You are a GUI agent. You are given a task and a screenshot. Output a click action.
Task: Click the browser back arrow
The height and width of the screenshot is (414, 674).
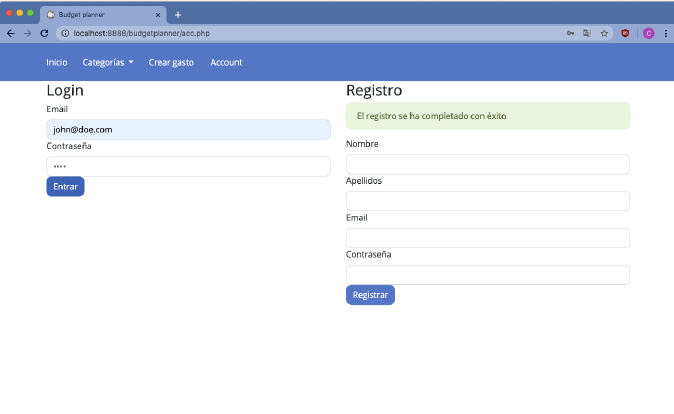pyautogui.click(x=11, y=33)
